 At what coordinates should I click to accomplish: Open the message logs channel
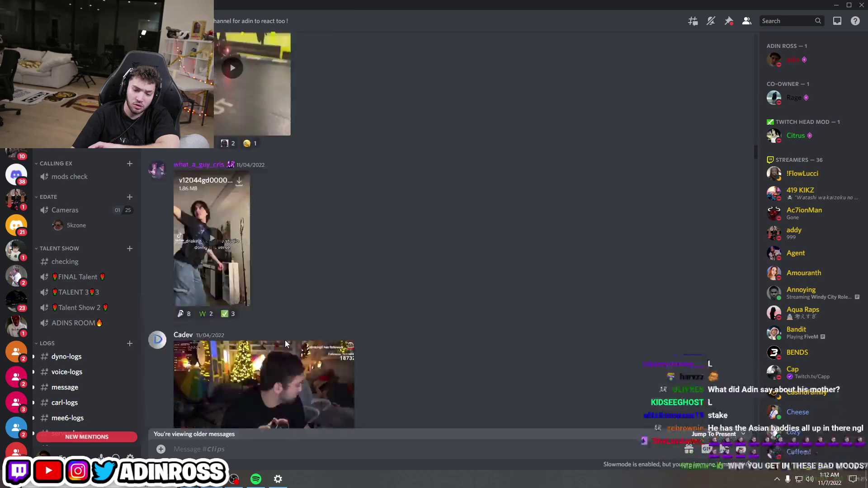click(87, 387)
